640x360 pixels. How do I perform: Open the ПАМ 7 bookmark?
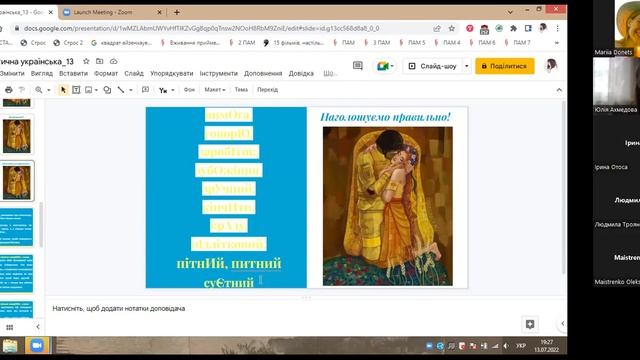coord(518,42)
